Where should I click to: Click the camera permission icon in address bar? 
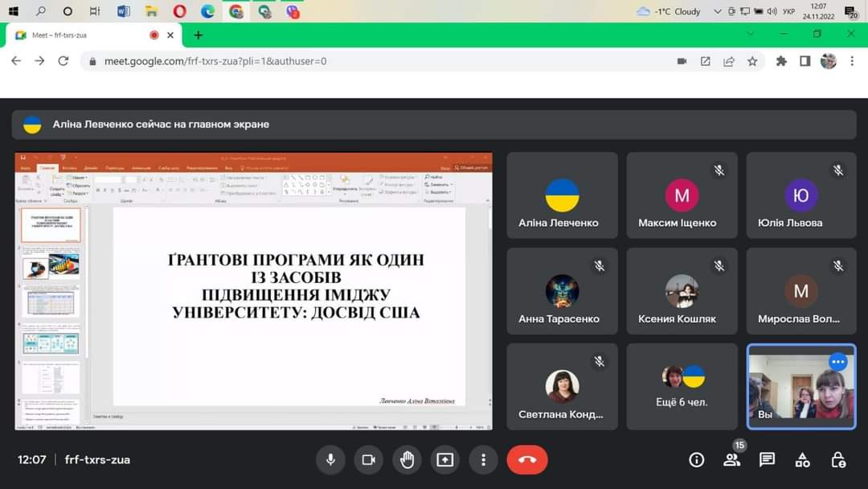(682, 61)
